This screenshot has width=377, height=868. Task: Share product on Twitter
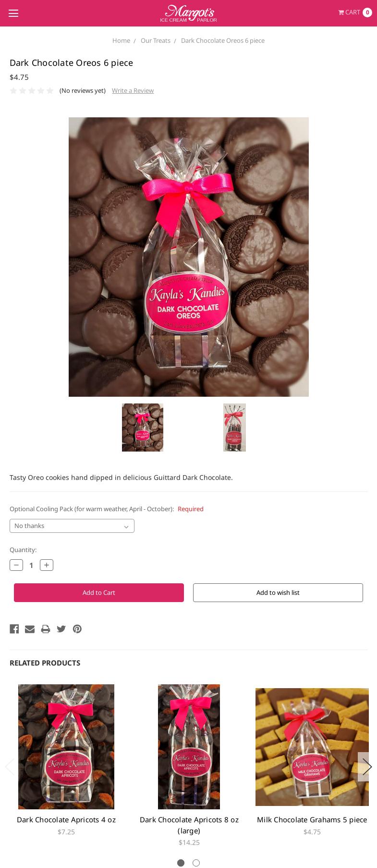pyautogui.click(x=61, y=629)
